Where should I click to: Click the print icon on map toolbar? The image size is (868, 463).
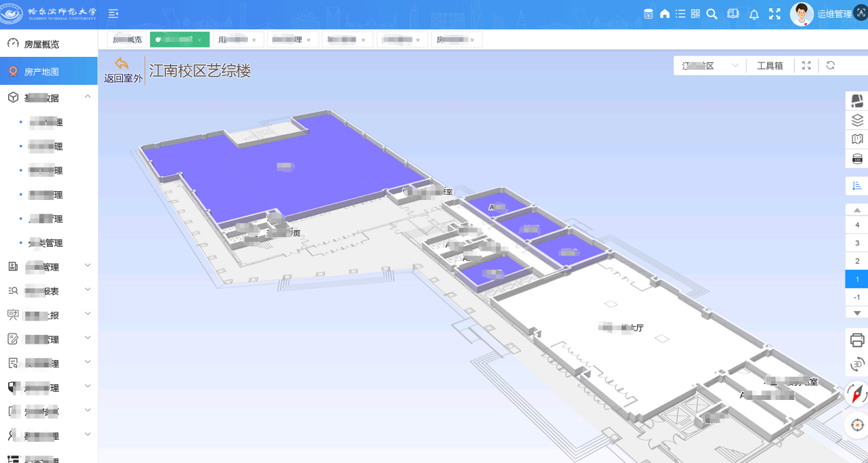[x=856, y=339]
